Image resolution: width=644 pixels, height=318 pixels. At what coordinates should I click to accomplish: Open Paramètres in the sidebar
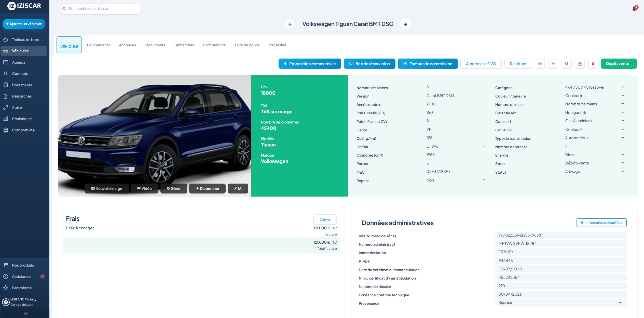pos(24,288)
